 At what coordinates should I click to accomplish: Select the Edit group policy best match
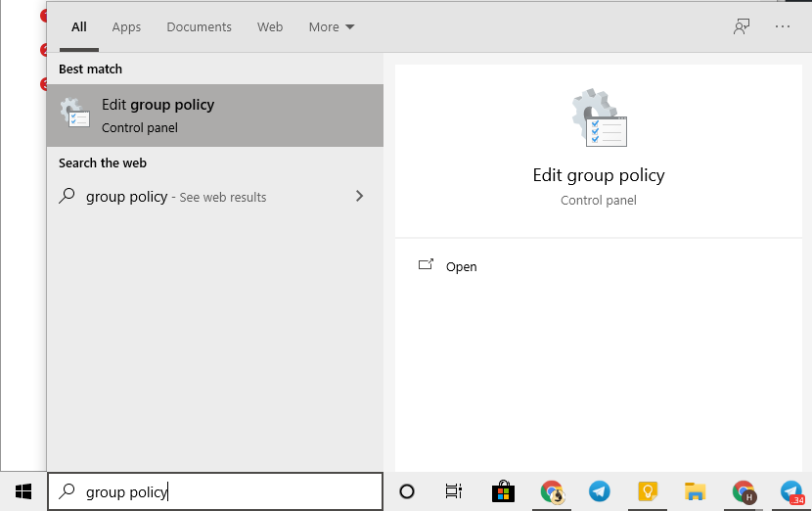[214, 115]
